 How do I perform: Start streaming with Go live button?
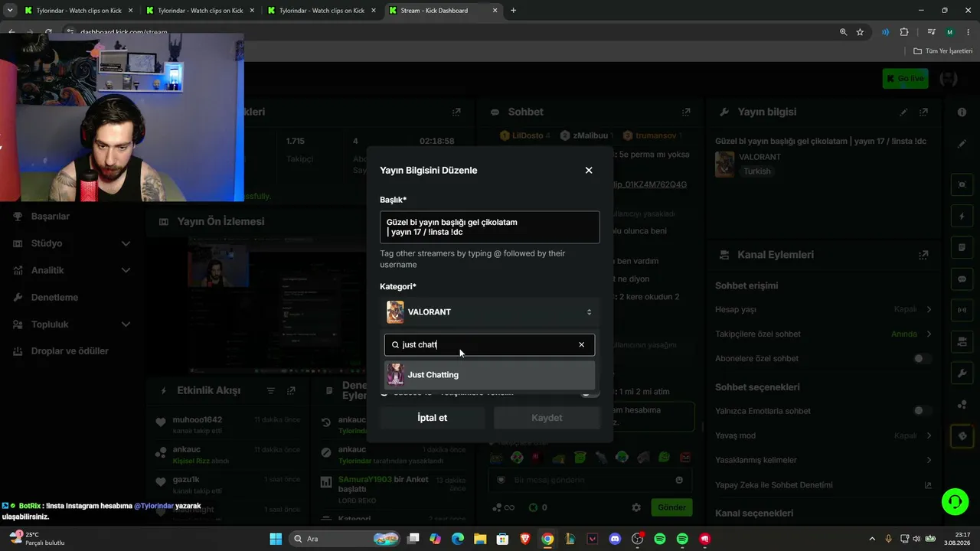click(905, 78)
